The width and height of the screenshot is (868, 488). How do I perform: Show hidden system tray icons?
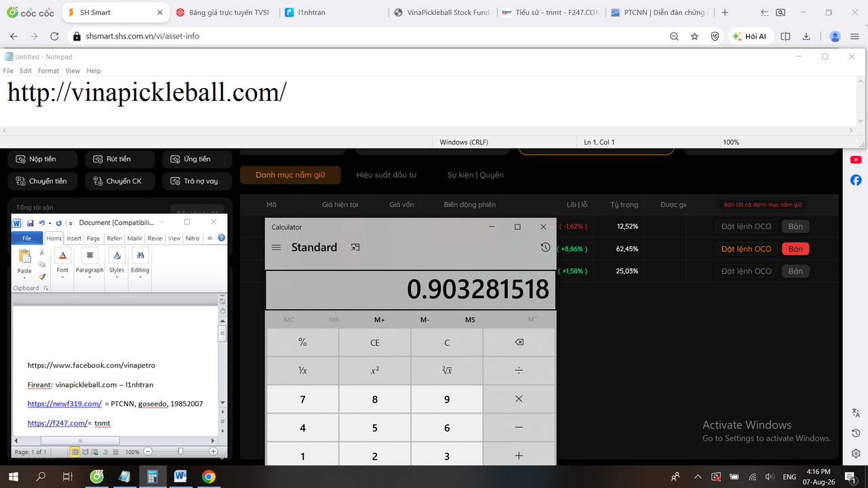click(x=697, y=476)
